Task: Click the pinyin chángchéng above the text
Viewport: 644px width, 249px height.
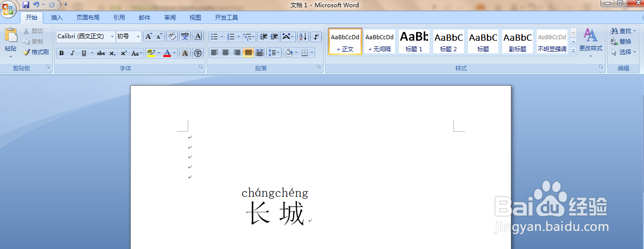Action: (275, 193)
